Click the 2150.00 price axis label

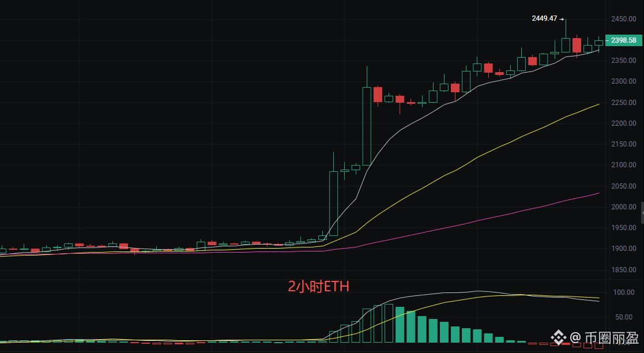point(623,144)
